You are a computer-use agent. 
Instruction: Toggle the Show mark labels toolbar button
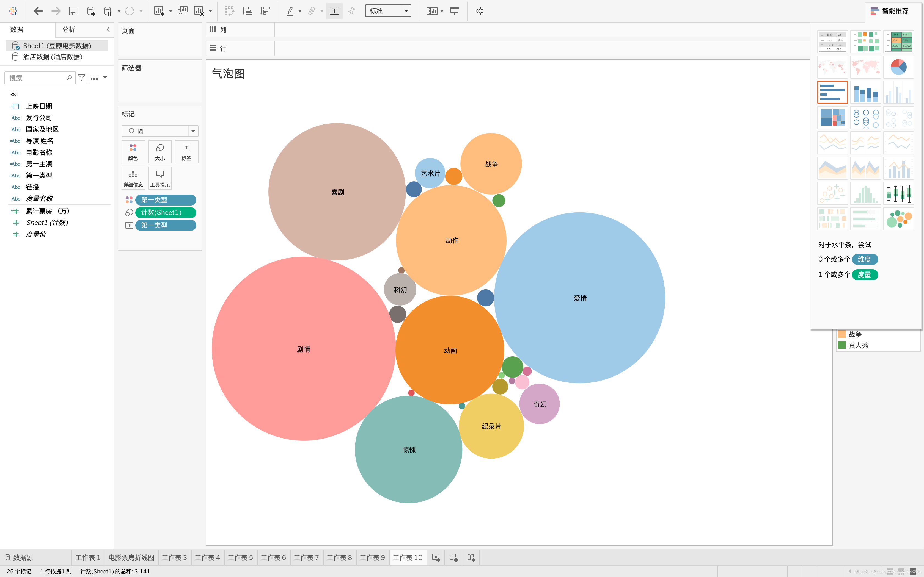(x=334, y=11)
